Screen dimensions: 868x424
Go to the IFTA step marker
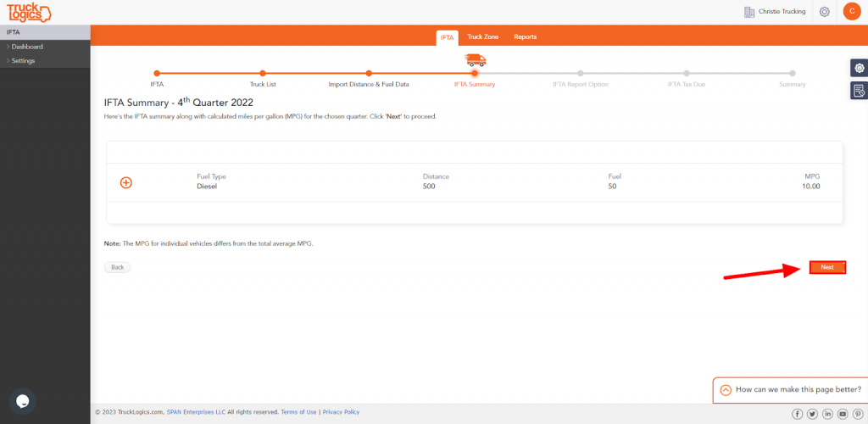click(x=157, y=73)
